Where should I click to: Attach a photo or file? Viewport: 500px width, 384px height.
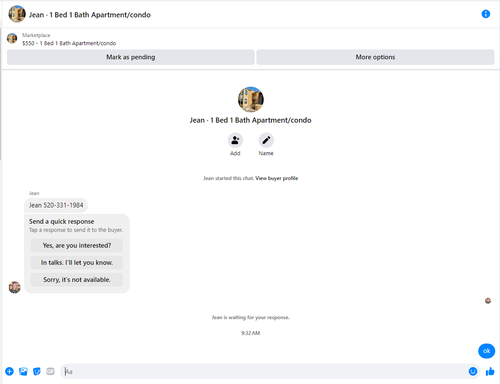(x=23, y=371)
